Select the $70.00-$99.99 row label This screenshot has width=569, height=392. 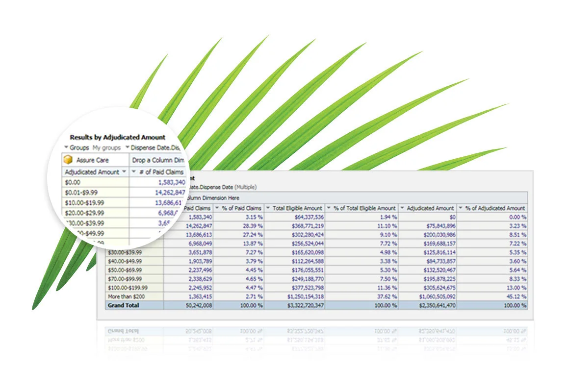click(125, 279)
